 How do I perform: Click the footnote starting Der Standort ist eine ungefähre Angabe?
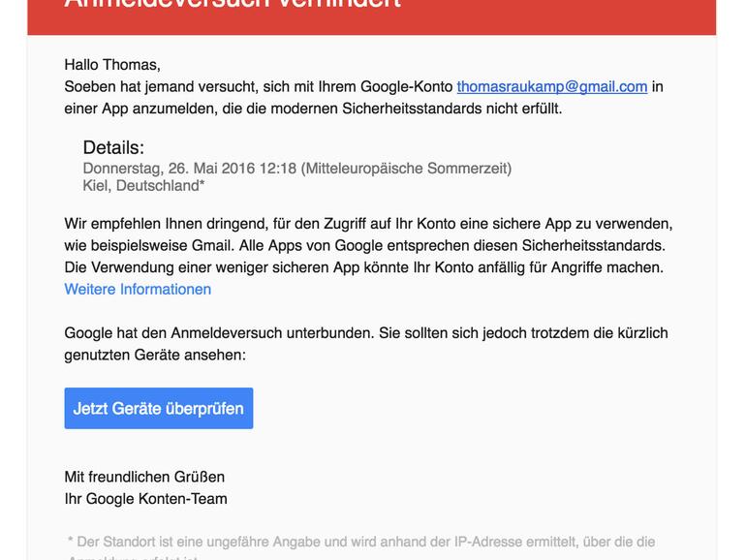point(361,547)
